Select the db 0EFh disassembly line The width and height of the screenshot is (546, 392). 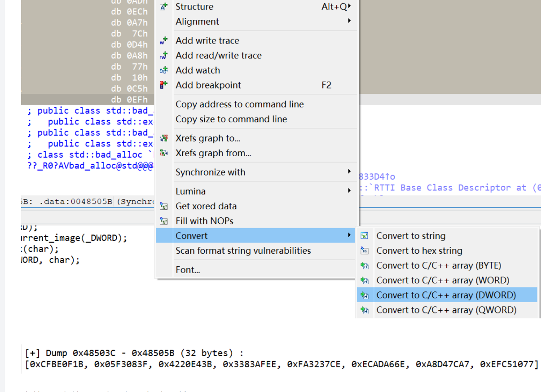(129, 100)
